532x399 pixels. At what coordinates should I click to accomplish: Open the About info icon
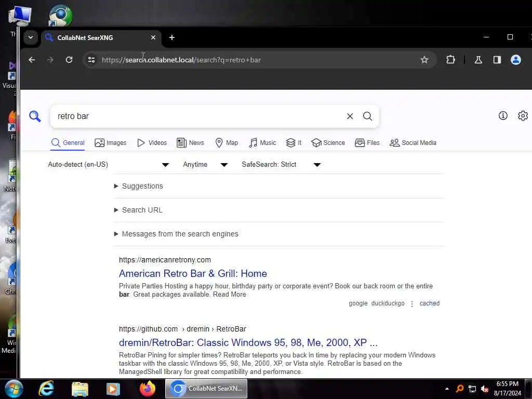point(503,116)
